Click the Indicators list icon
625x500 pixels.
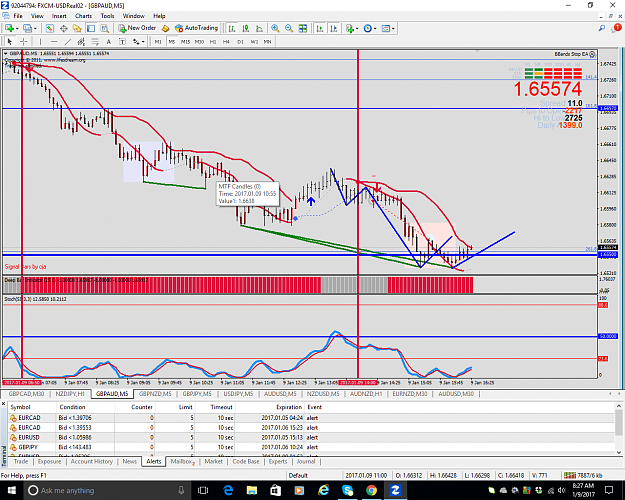[x=350, y=28]
